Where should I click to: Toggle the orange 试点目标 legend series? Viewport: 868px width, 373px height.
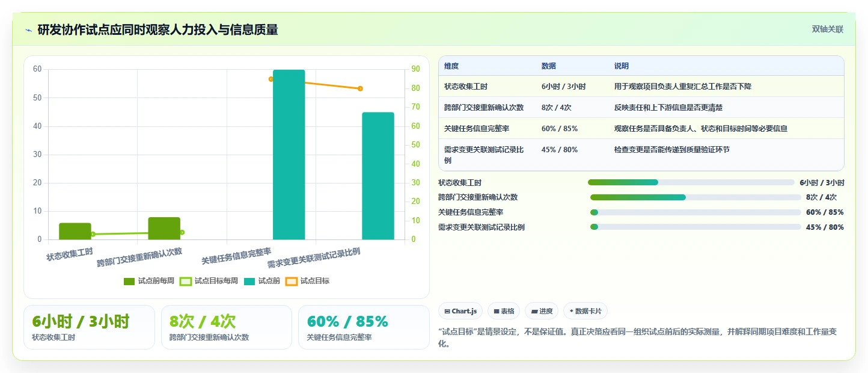pos(307,281)
